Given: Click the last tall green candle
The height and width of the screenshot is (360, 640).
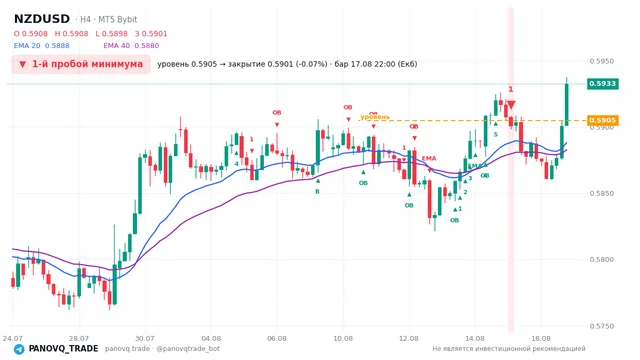Looking at the screenshot, I should (x=567, y=104).
